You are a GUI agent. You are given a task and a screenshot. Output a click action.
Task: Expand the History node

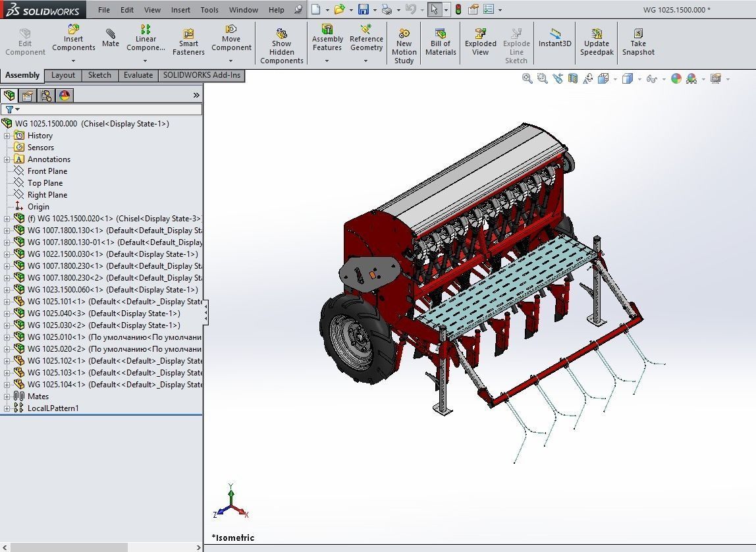point(7,136)
